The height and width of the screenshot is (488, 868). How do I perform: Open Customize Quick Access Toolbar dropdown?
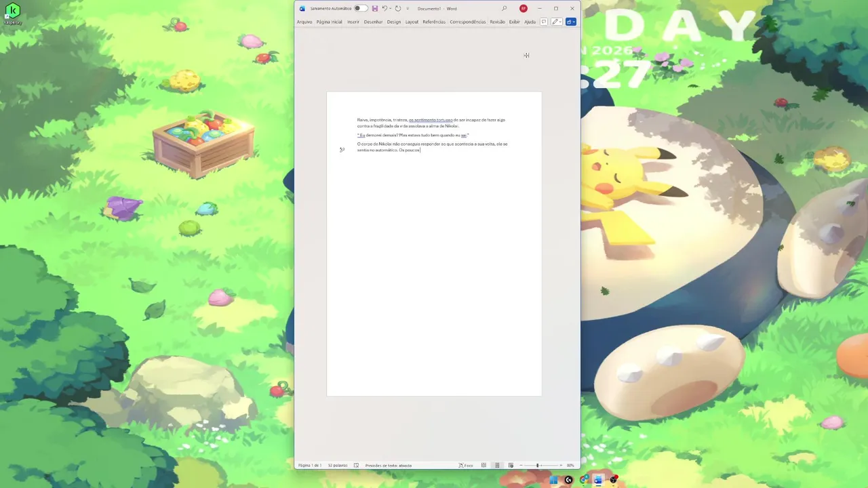click(408, 8)
